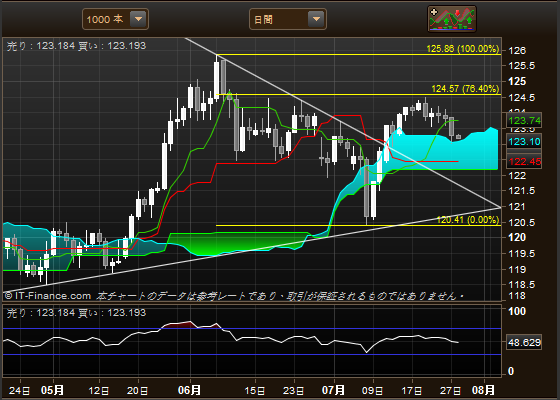Image resolution: width=560 pixels, height=400 pixels.
Task: Click the RSI value 48.629 label
Action: pyautogui.click(x=524, y=342)
